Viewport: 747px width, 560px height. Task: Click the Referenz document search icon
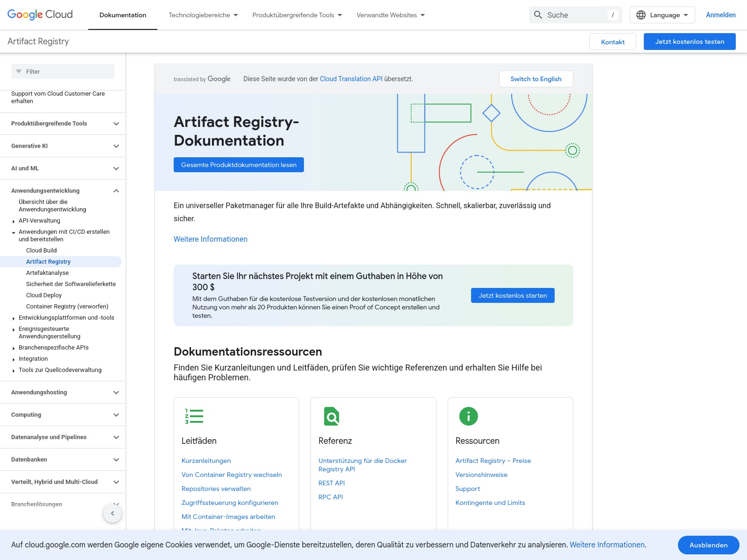[331, 416]
